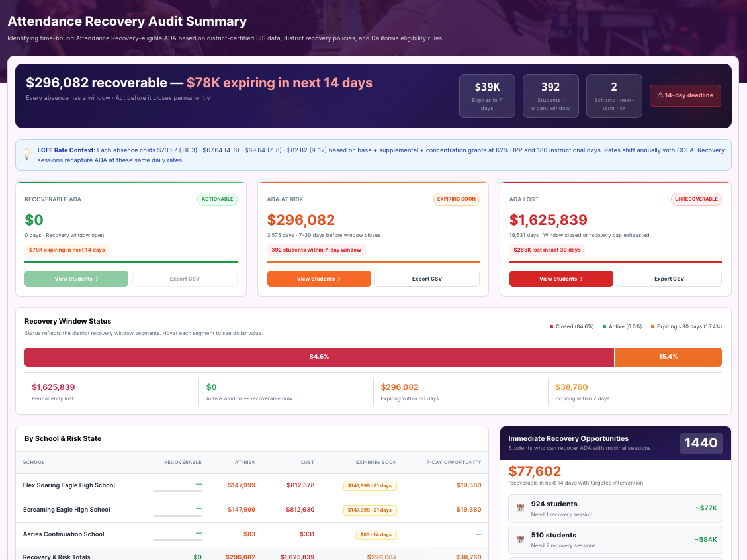This screenshot has height=560, width=747.
Task: Select the Screaming Eagle High School row
Action: click(x=252, y=510)
